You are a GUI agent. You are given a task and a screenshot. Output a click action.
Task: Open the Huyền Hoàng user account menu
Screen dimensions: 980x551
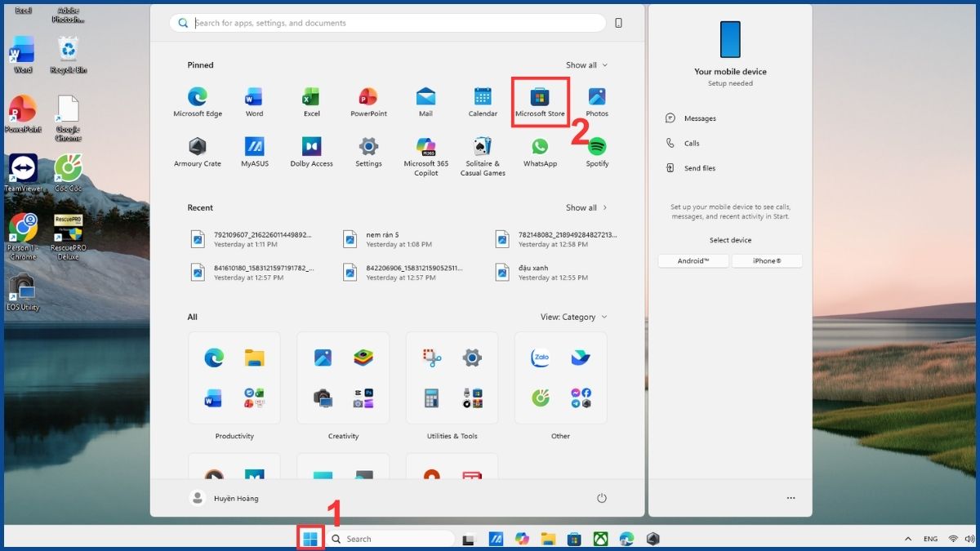click(225, 498)
